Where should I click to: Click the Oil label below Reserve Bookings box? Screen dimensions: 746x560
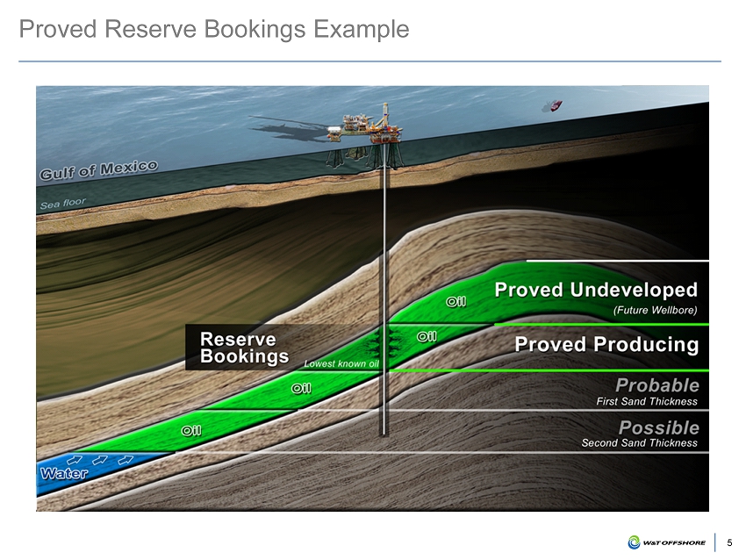pos(301,388)
